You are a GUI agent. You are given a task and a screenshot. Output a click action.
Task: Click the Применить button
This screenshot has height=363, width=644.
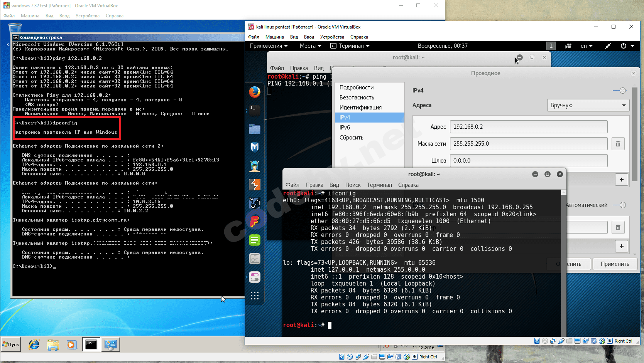coord(615,264)
